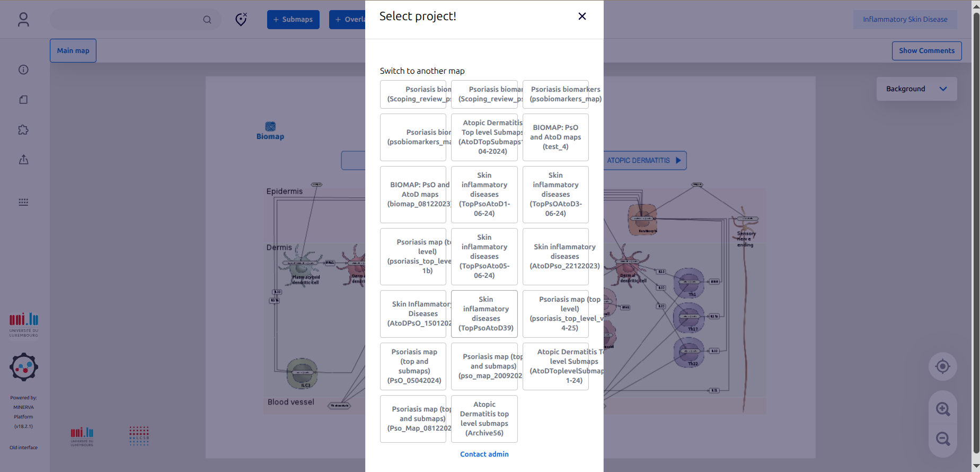Open the info icon in the sidebar

(x=23, y=69)
